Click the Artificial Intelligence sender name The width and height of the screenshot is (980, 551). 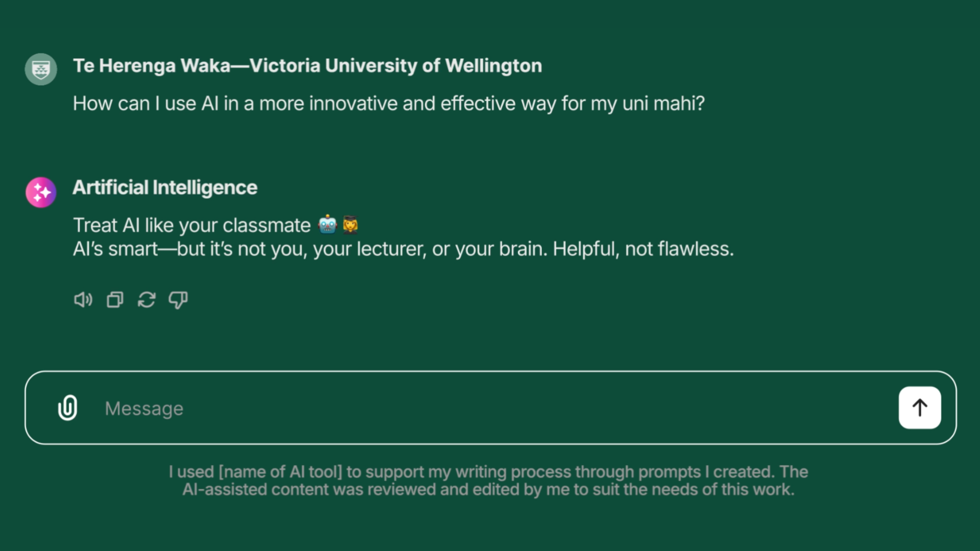(x=165, y=187)
